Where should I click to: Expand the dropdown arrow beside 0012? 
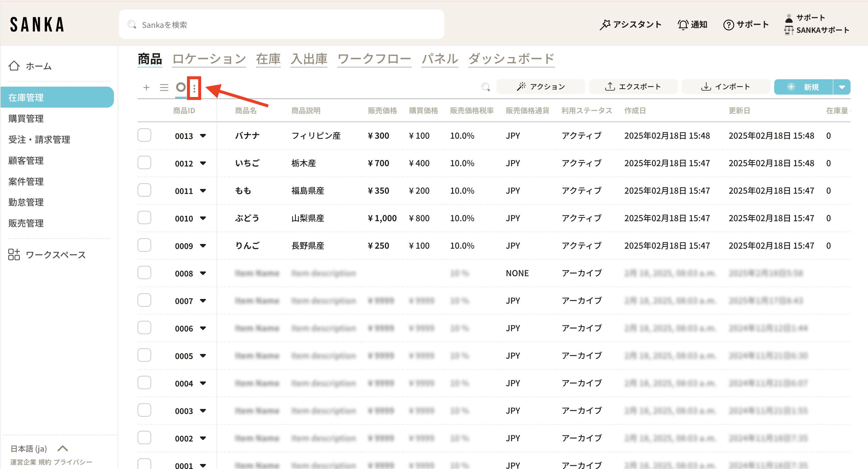click(203, 164)
